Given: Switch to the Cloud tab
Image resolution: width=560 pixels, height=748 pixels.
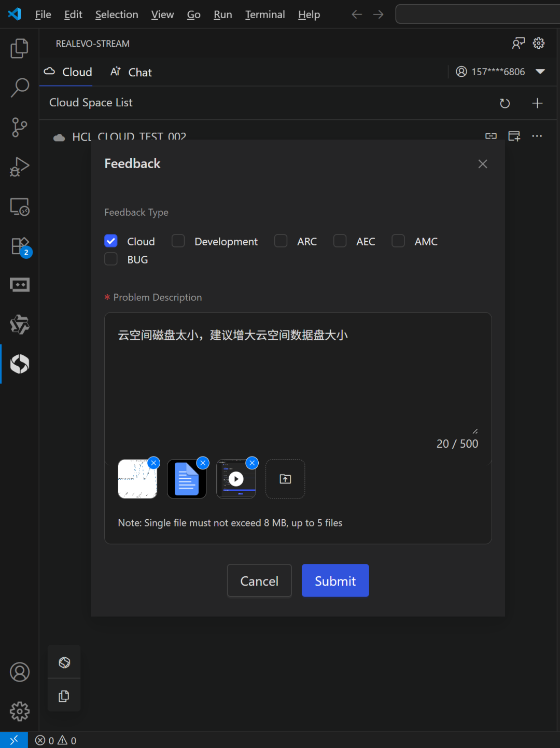Looking at the screenshot, I should click(68, 72).
